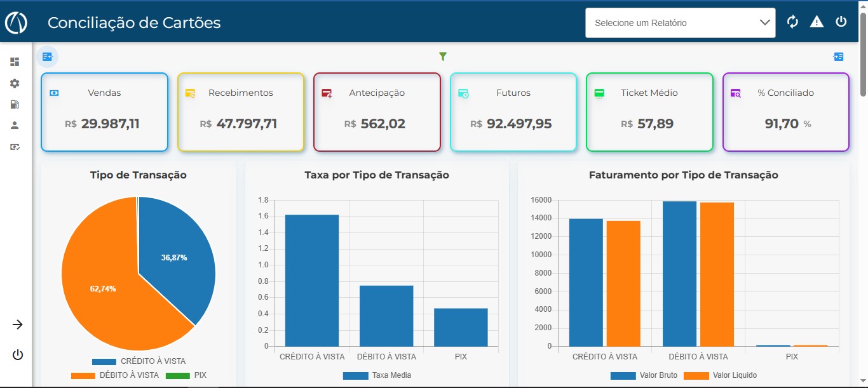
Task: Expand the sidebar with the arrow icon
Action: point(18,324)
